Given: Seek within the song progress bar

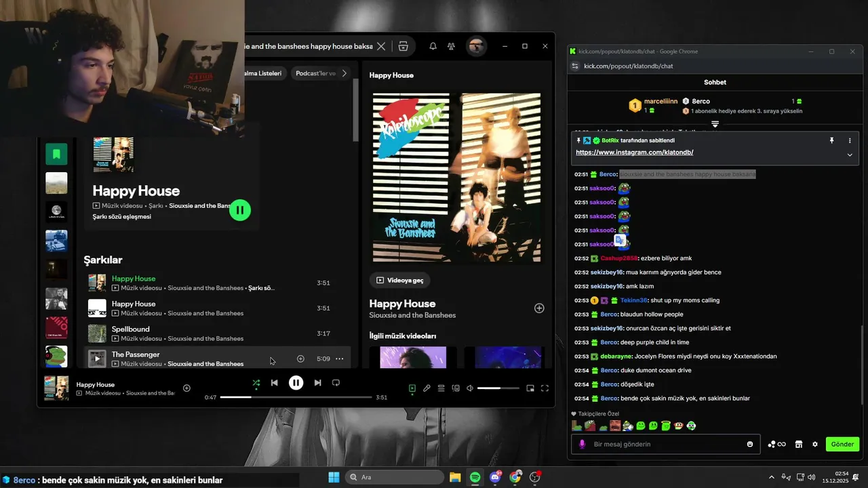Looking at the screenshot, I should pyautogui.click(x=296, y=397).
